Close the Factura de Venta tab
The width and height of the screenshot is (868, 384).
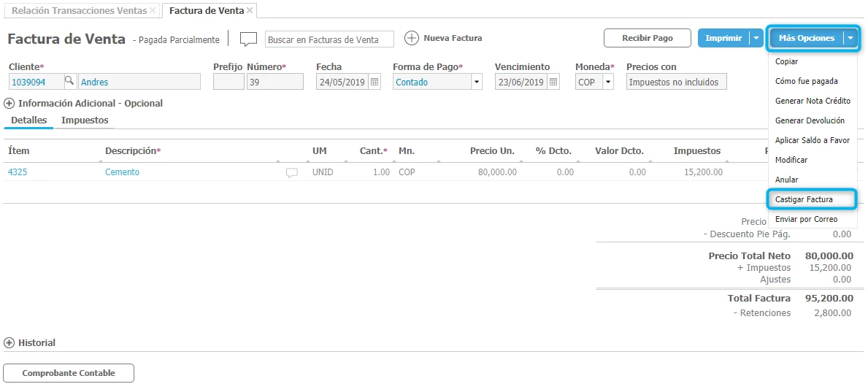pos(250,10)
